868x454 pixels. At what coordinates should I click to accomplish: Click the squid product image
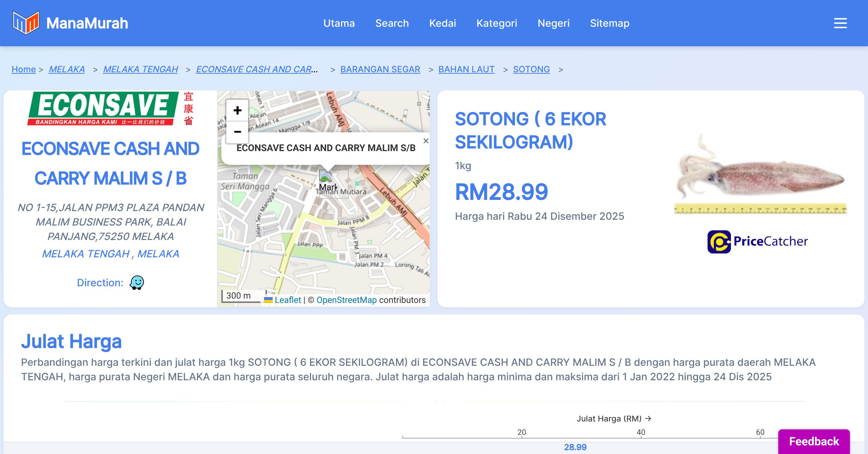point(760,174)
